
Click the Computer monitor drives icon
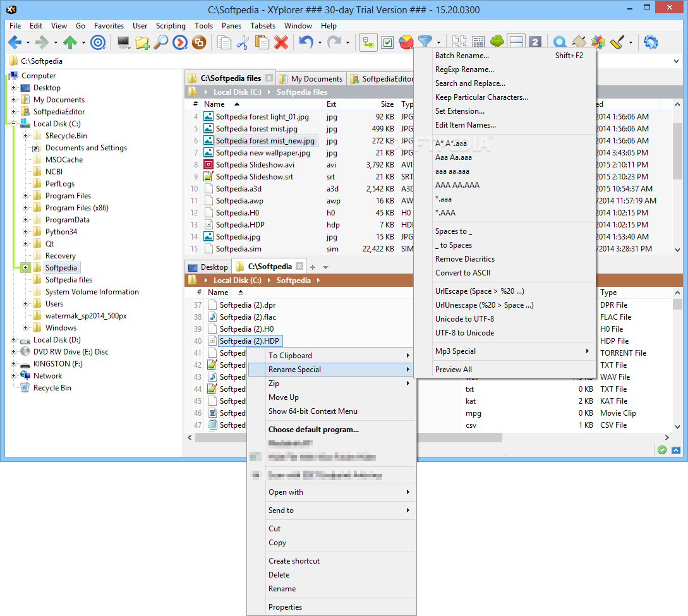tap(123, 42)
